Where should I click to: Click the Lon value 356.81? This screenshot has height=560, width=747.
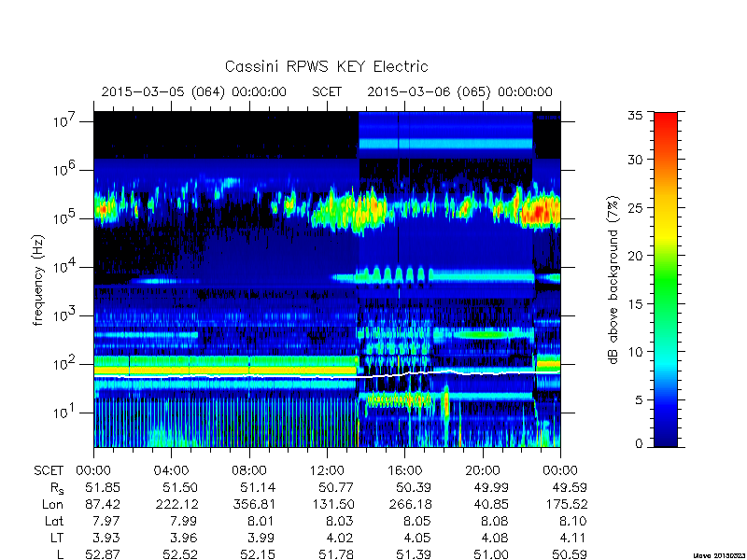[x=254, y=504]
